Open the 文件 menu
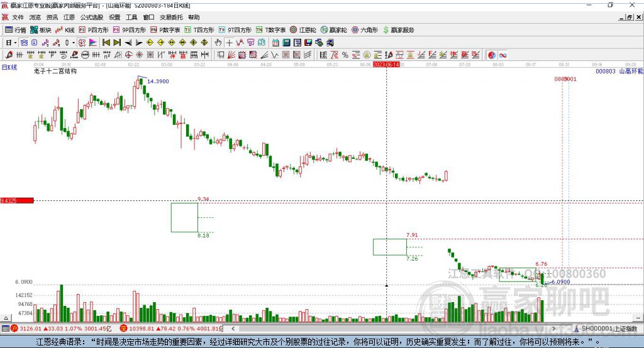The image size is (644, 348). 18,17
